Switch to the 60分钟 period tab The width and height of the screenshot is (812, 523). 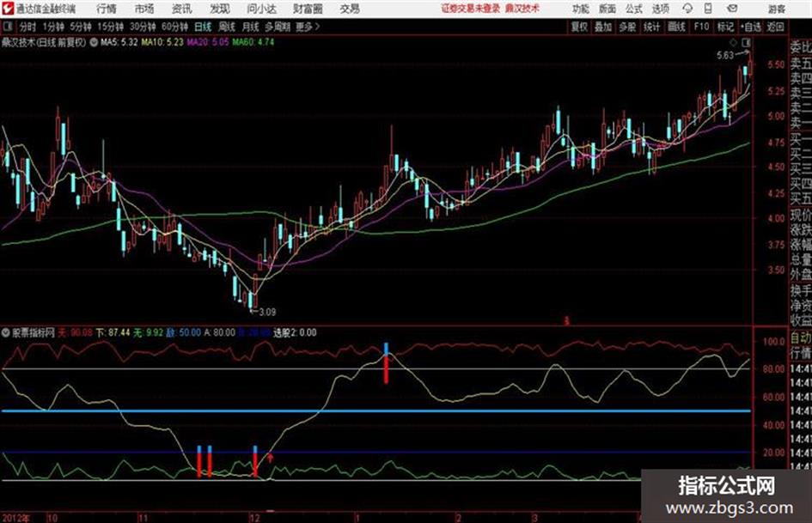[x=174, y=27]
